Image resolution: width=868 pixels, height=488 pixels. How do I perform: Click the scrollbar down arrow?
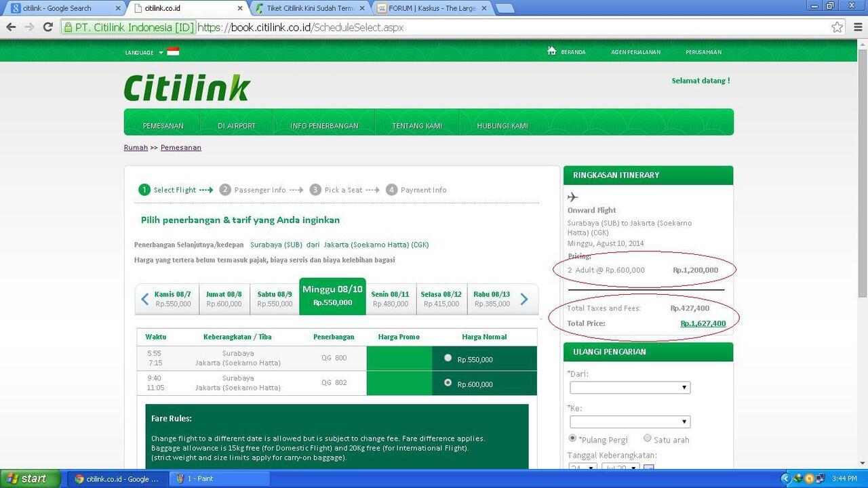coord(863,464)
